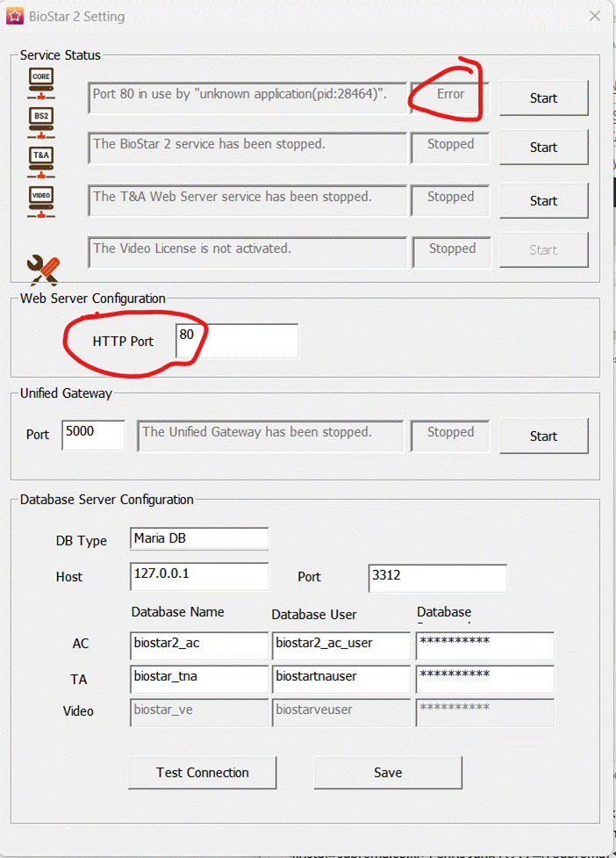
Task: Click the TA row label
Action: click(x=78, y=680)
